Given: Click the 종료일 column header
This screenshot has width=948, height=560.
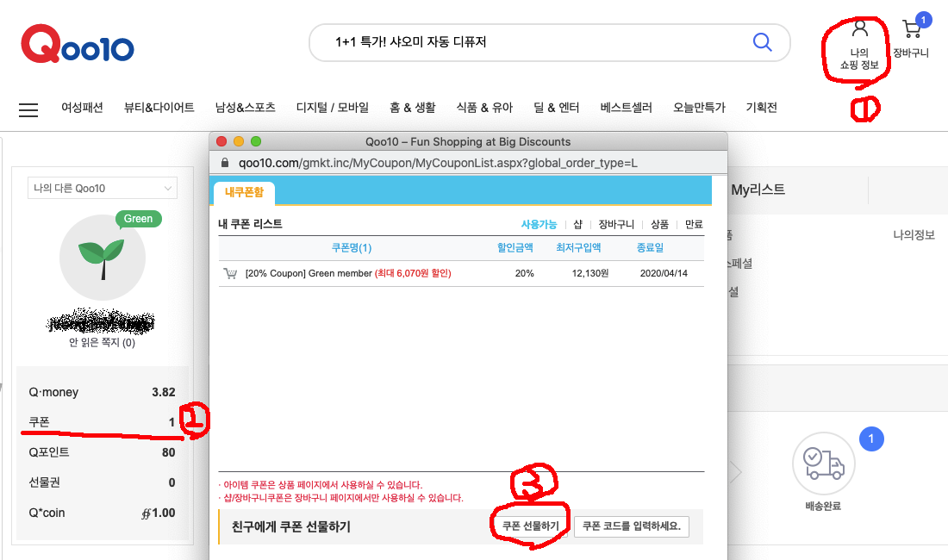Looking at the screenshot, I should pos(650,247).
